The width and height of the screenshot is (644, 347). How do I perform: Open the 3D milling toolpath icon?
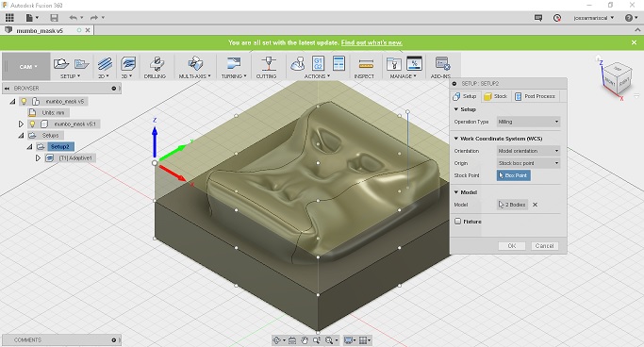[128, 64]
